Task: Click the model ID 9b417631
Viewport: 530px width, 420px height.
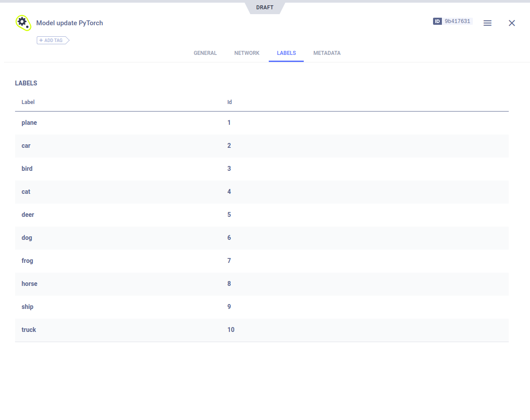Action: click(457, 21)
